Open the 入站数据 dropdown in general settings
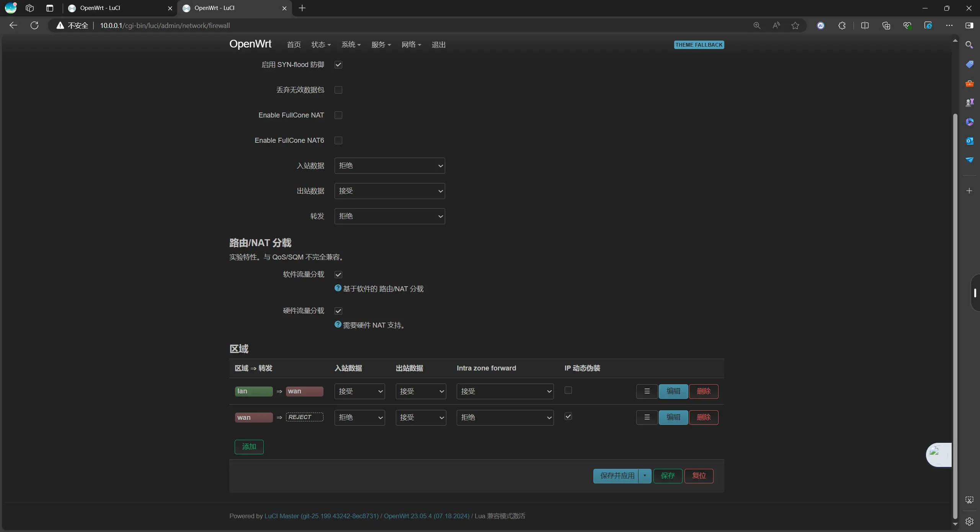The width and height of the screenshot is (980, 532). pos(389,166)
